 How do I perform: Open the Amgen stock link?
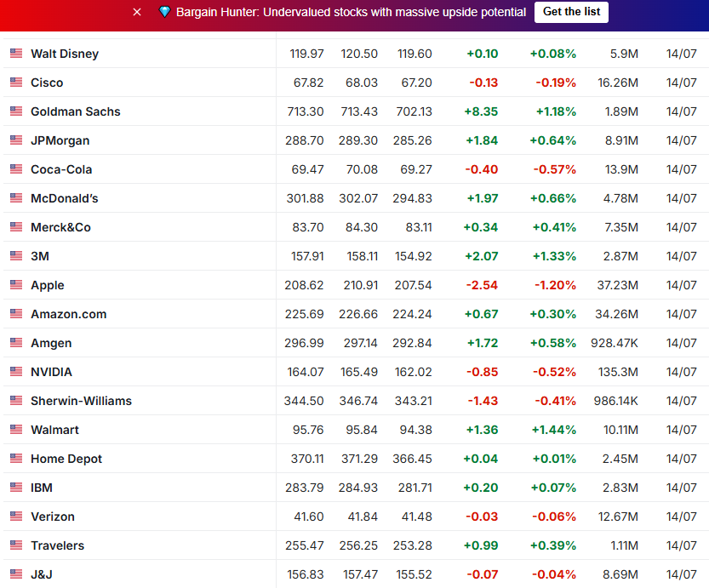pos(51,344)
